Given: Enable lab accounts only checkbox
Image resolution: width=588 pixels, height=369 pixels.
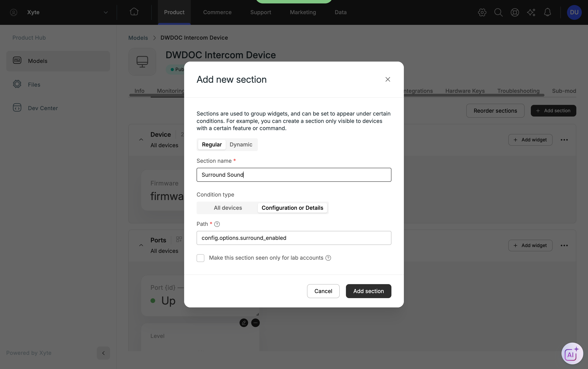Looking at the screenshot, I should (x=200, y=258).
